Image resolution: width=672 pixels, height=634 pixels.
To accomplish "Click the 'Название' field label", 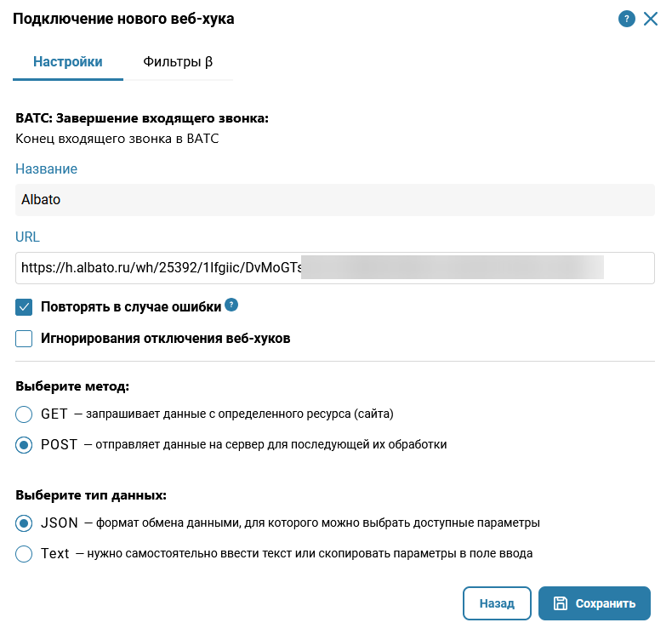I will point(47,168).
